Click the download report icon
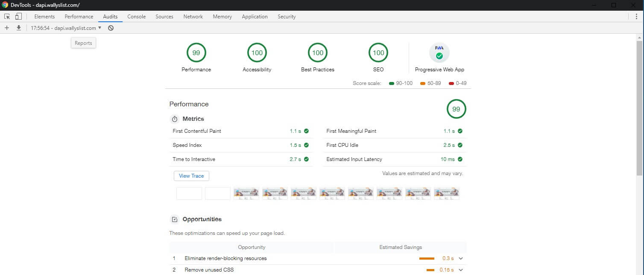The image size is (644, 275). click(19, 28)
